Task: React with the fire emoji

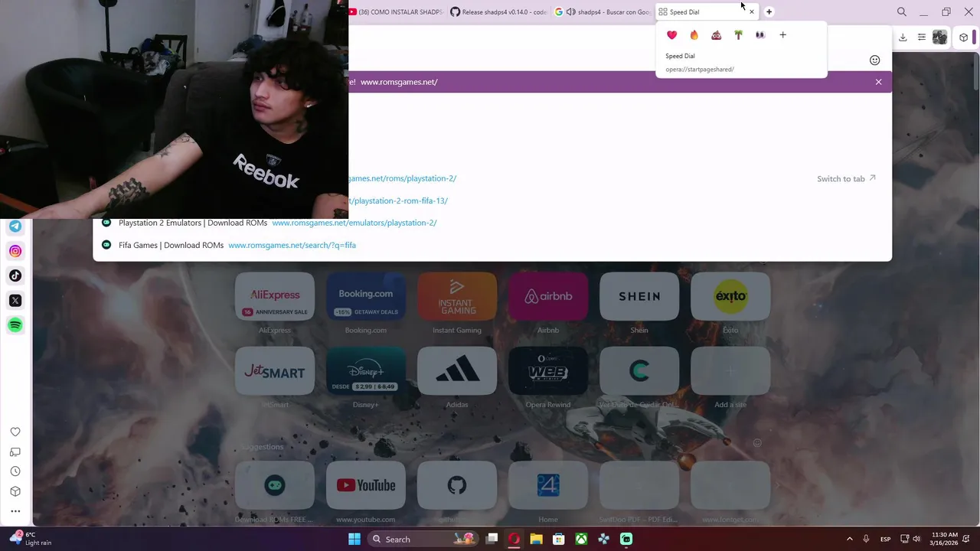Action: point(694,35)
